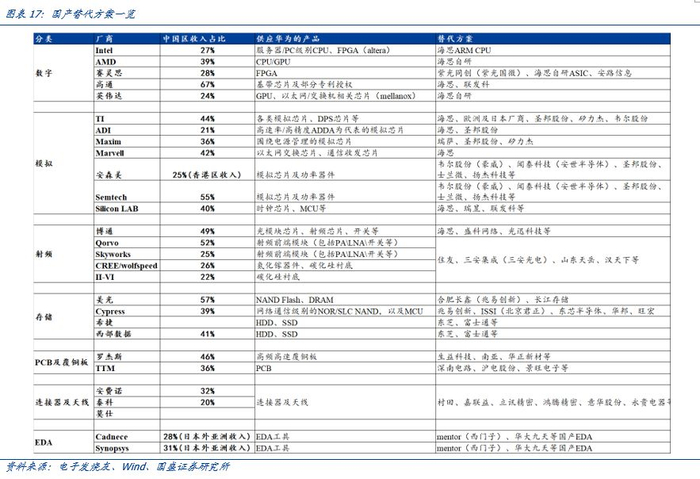Screen dimensions: 700x479
Task: Click the '21%' value for ADI
Action: point(208,130)
